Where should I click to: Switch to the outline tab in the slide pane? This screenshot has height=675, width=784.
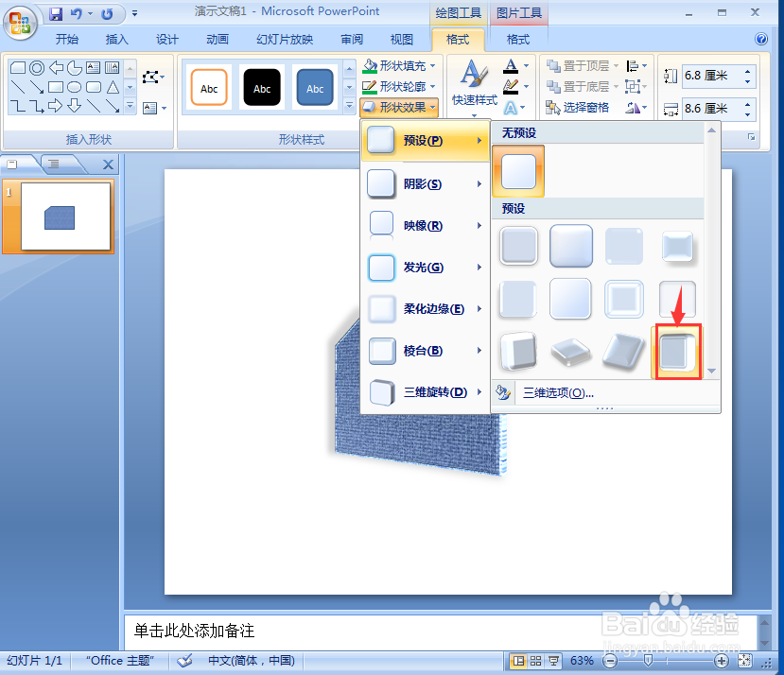pyautogui.click(x=54, y=164)
